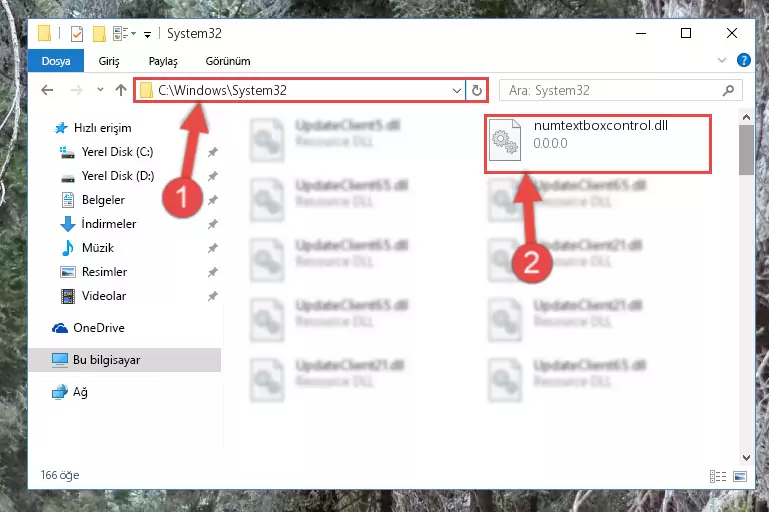Viewport: 769px width, 512px height.
Task: Click the Properties icon in quick access toolbar
Action: point(77,34)
